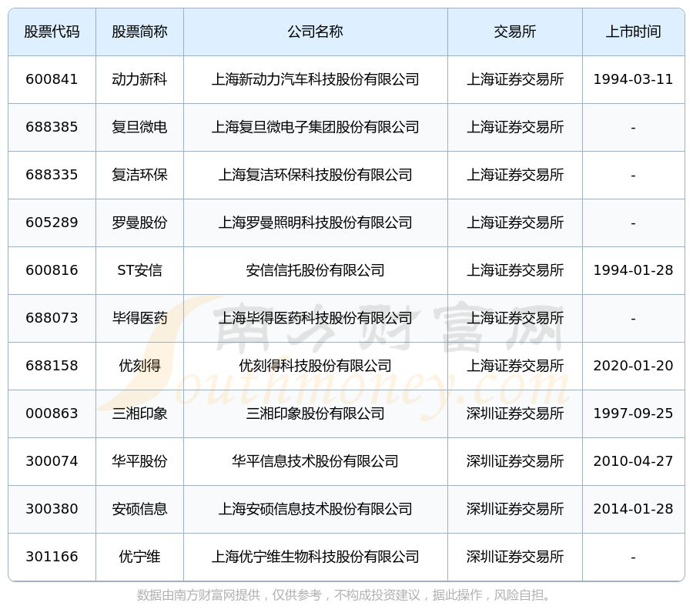This screenshot has width=693, height=616.
Task: Click stock name 动力新科
Action: pos(139,79)
